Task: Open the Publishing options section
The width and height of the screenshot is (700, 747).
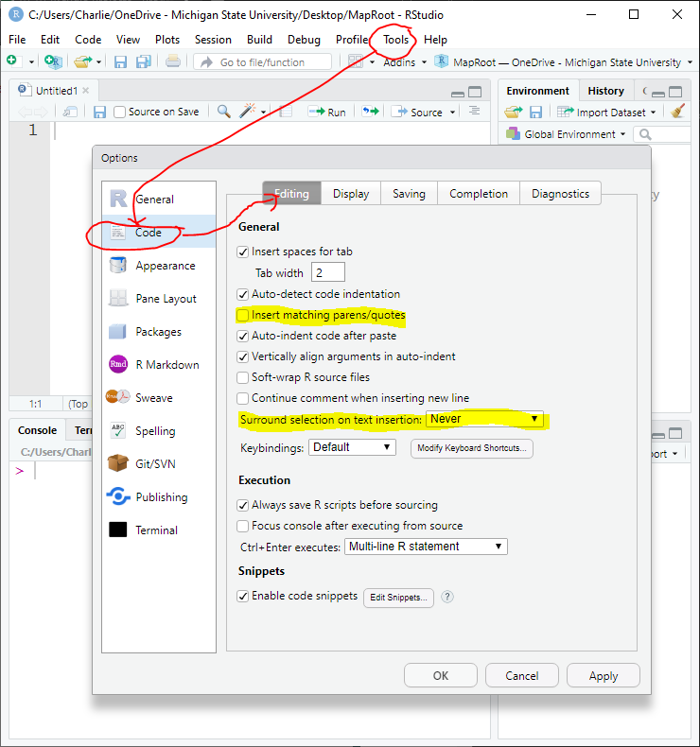Action: click(x=160, y=497)
